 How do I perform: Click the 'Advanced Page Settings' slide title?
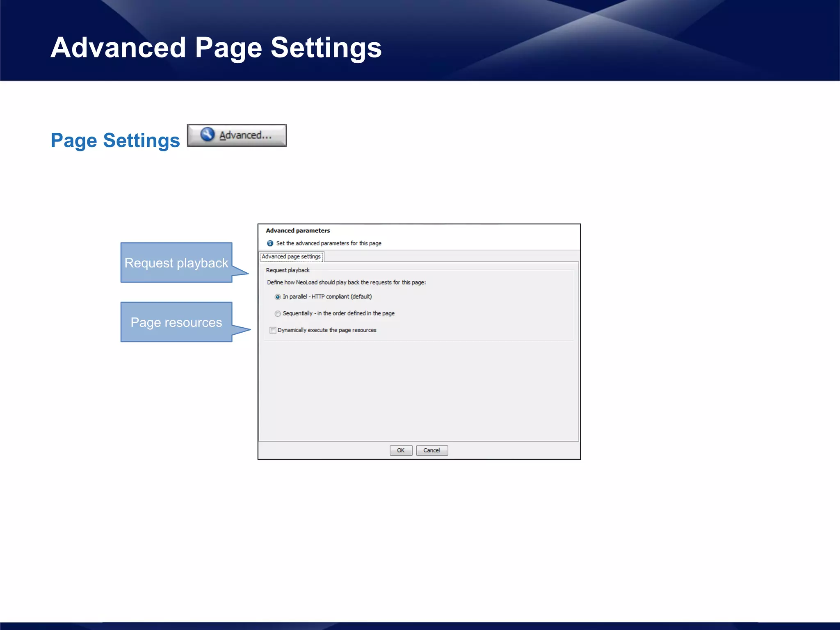point(216,48)
